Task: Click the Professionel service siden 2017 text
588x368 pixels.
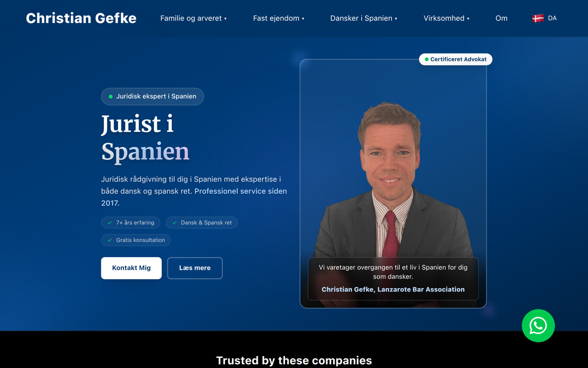Action: pyautogui.click(x=194, y=197)
